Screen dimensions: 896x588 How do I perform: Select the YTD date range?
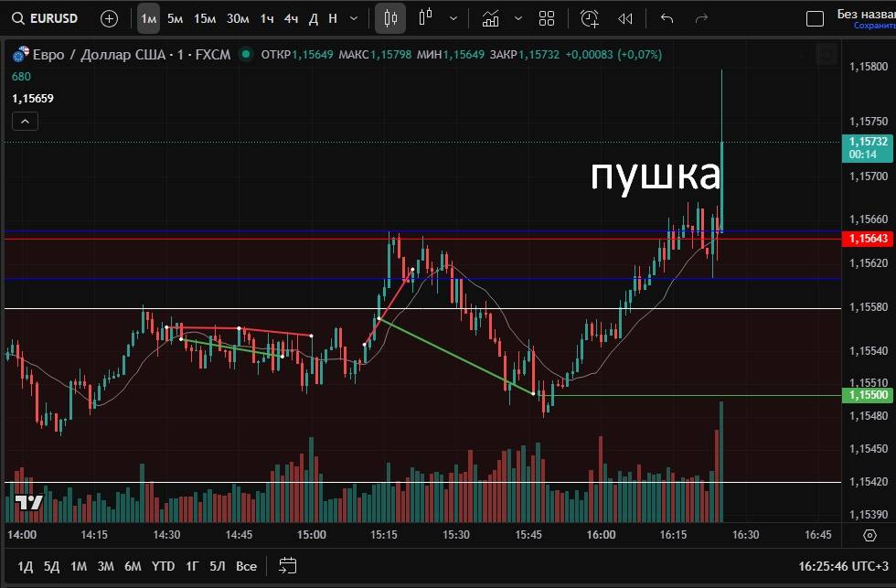point(163,566)
